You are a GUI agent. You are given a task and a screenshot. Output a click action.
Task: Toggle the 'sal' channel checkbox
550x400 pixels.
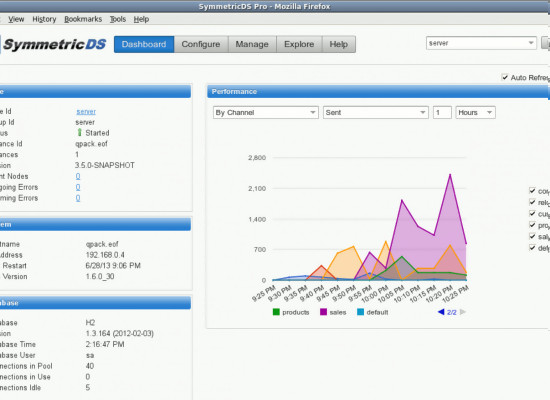(532, 236)
